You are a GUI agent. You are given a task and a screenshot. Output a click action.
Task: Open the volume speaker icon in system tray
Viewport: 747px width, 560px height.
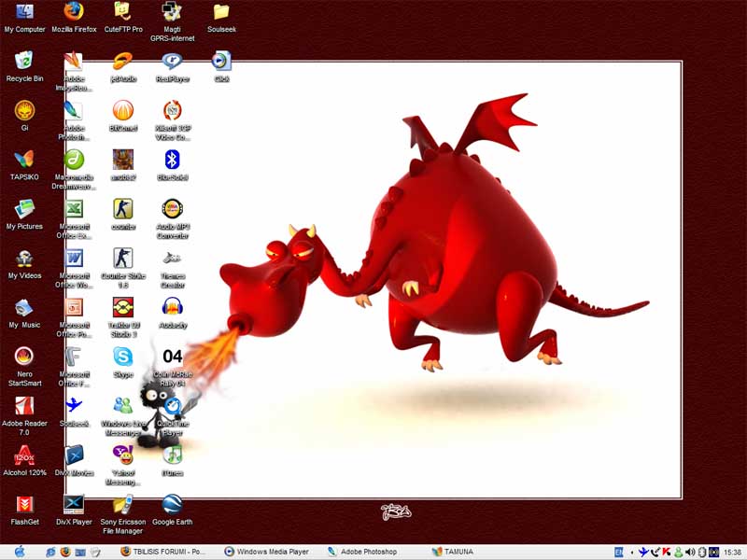[x=690, y=552]
